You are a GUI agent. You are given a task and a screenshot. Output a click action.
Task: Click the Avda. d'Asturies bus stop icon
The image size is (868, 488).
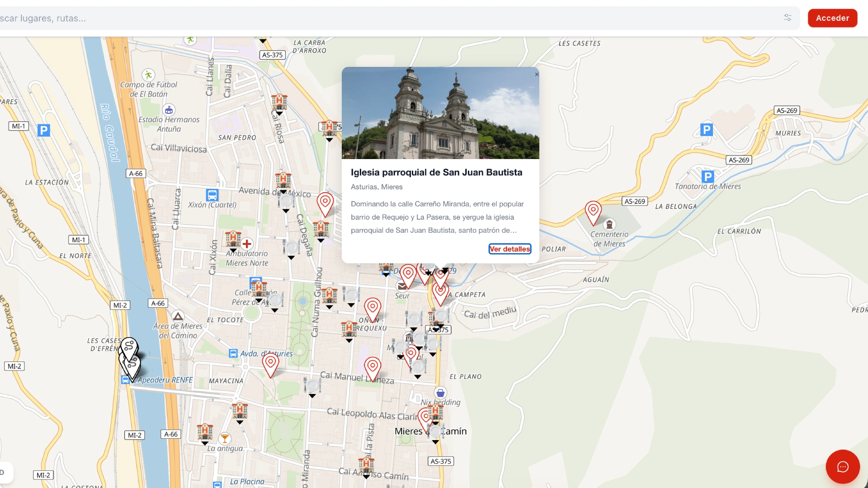click(233, 353)
